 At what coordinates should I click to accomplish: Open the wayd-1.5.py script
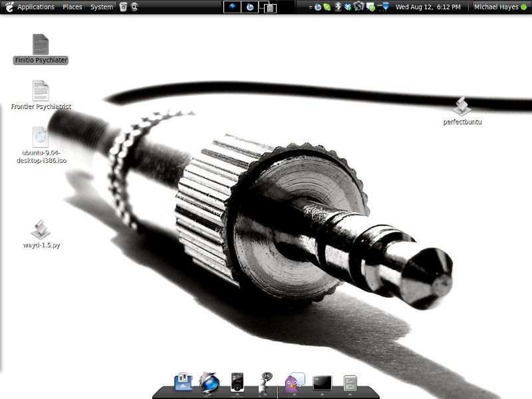[x=41, y=229]
